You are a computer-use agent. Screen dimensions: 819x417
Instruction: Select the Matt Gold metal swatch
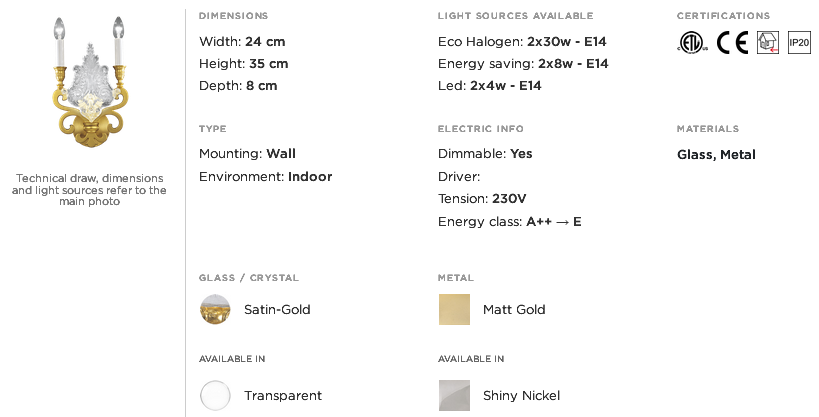454,309
